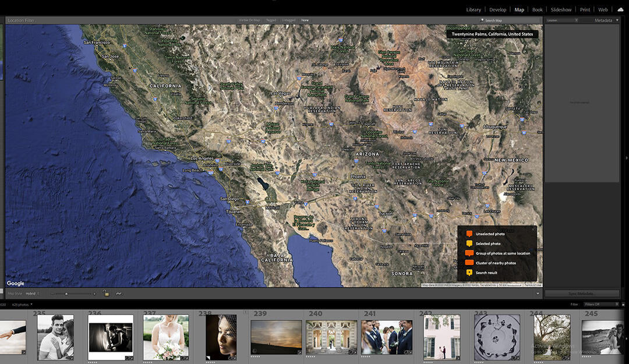Click Las Vegas on the map
Screen dimensions: 629x364
pos(280,93)
